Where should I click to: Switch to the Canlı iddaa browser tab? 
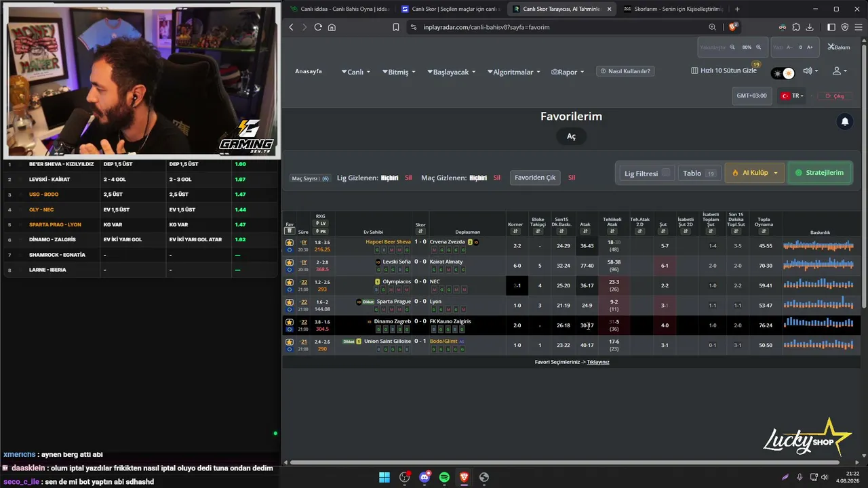coord(339,9)
